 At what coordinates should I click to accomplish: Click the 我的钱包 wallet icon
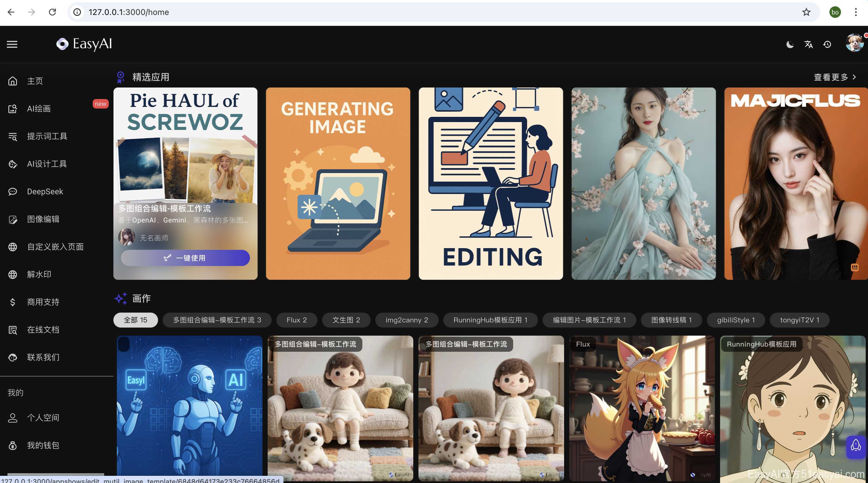13,446
